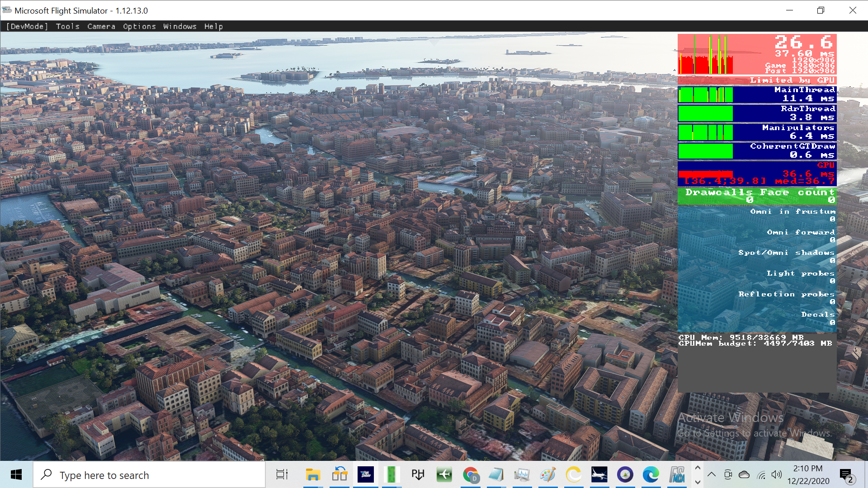
Task: Open Microsoft Edge from the taskbar
Action: click(x=651, y=475)
